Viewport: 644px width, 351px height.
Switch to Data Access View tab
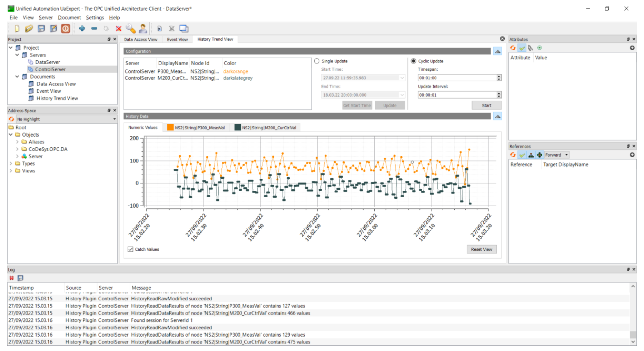(x=140, y=40)
